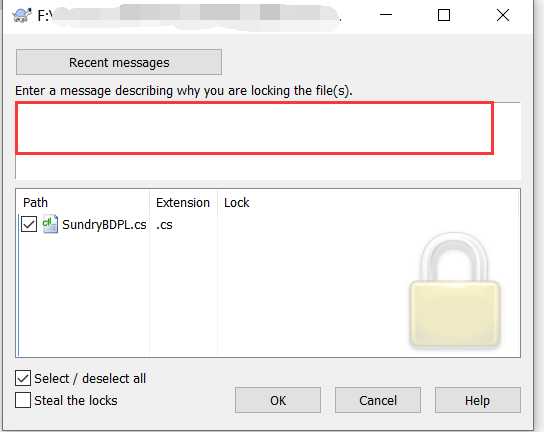Image resolution: width=544 pixels, height=432 pixels.
Task: Click the TortoiseSVN turtle icon in title bar
Action: pos(22,16)
